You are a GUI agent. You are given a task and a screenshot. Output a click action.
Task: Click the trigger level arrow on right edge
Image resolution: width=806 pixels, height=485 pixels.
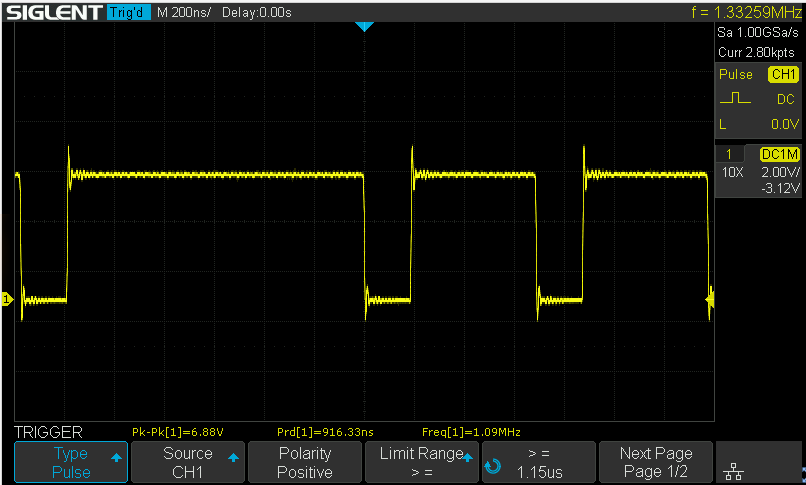pyautogui.click(x=711, y=298)
